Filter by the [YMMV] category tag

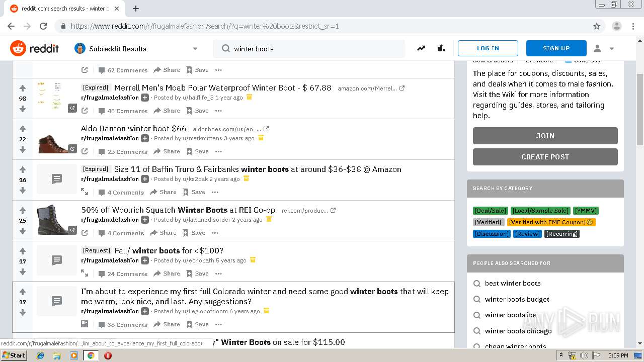coord(586,211)
